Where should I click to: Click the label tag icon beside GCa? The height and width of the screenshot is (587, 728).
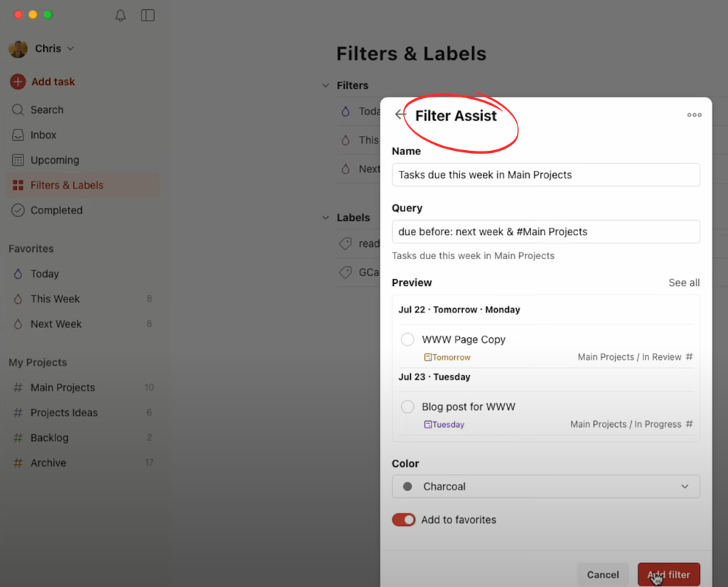346,273
